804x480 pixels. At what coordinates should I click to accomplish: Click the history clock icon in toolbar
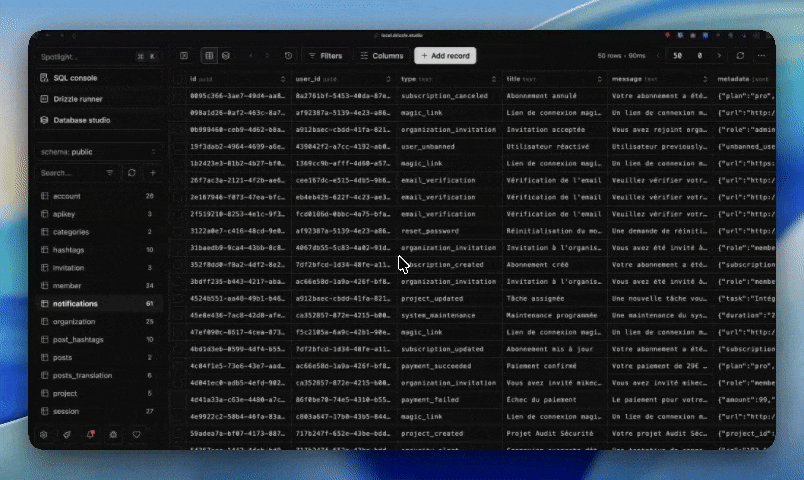click(x=289, y=56)
